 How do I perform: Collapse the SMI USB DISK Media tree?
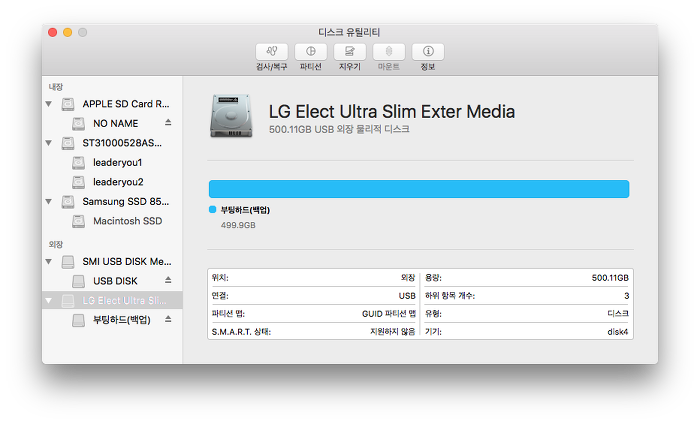pos(49,262)
